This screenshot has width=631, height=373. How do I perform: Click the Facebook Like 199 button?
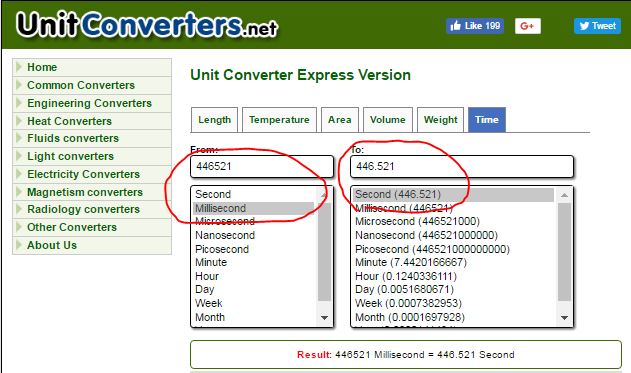(475, 26)
